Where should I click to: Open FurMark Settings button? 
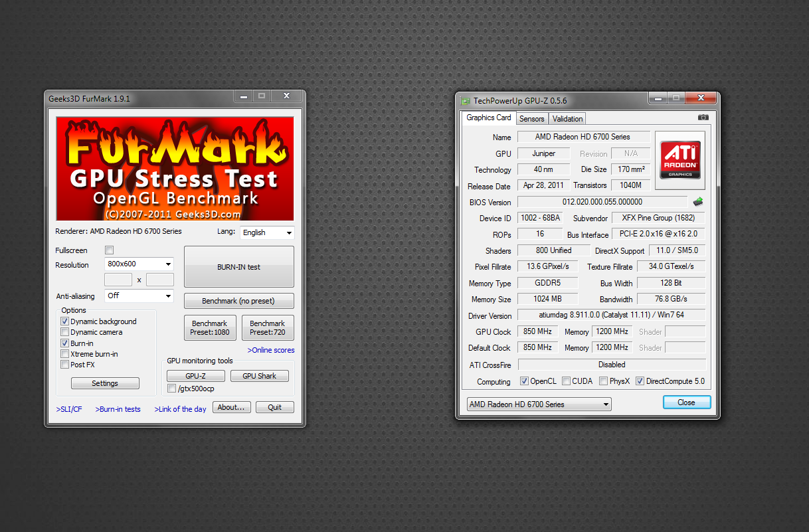[105, 383]
